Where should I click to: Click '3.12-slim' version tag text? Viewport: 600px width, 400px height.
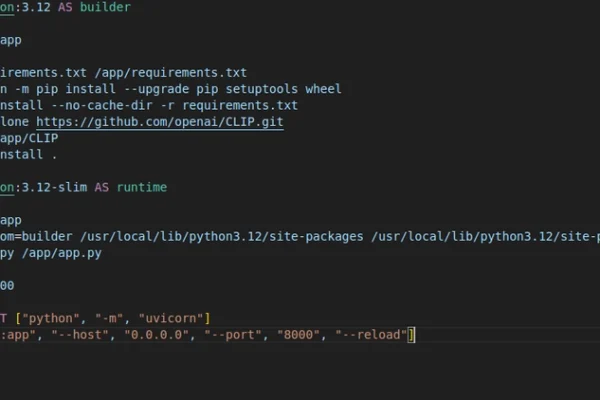pyautogui.click(x=54, y=187)
